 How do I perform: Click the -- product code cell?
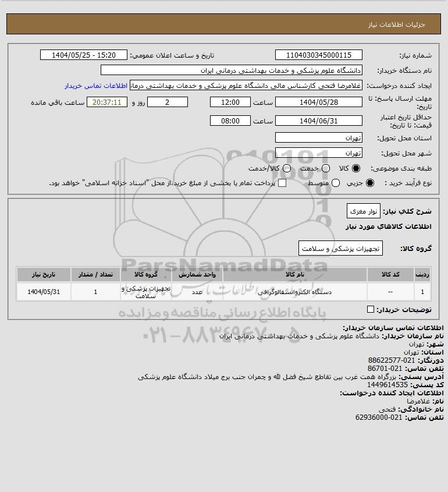coord(390,292)
